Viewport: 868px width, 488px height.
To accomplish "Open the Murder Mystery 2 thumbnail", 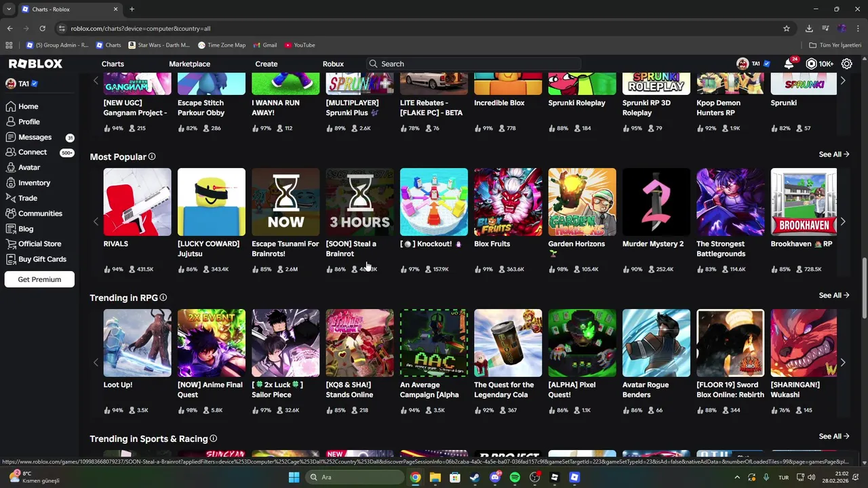I will [x=656, y=202].
